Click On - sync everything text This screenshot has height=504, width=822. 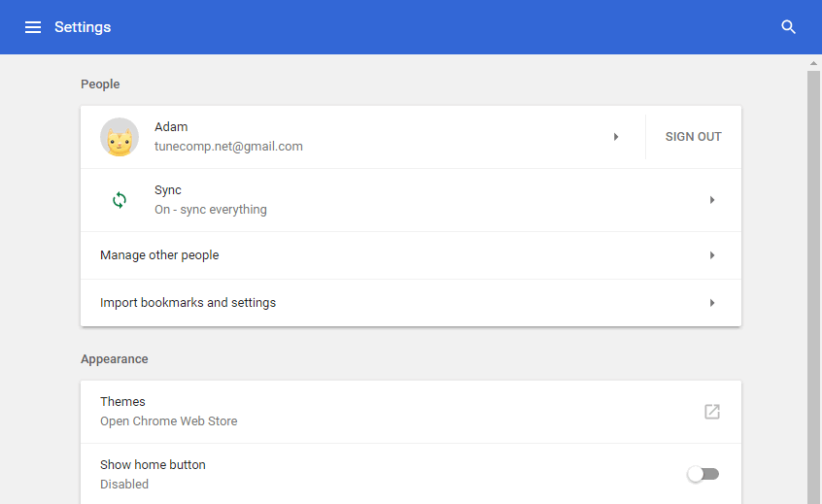tap(211, 210)
